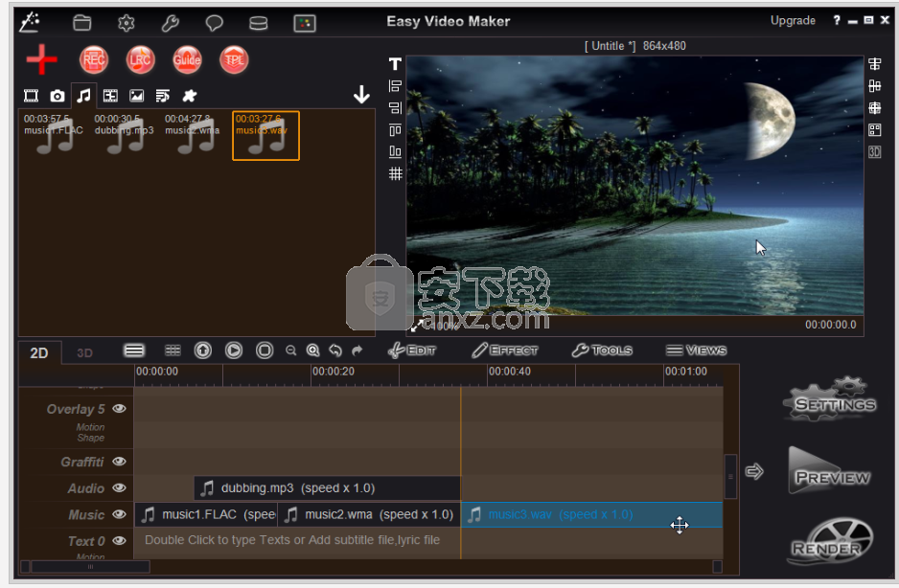Open the project folder icon
This screenshot has width=899, height=588.
pyautogui.click(x=82, y=23)
